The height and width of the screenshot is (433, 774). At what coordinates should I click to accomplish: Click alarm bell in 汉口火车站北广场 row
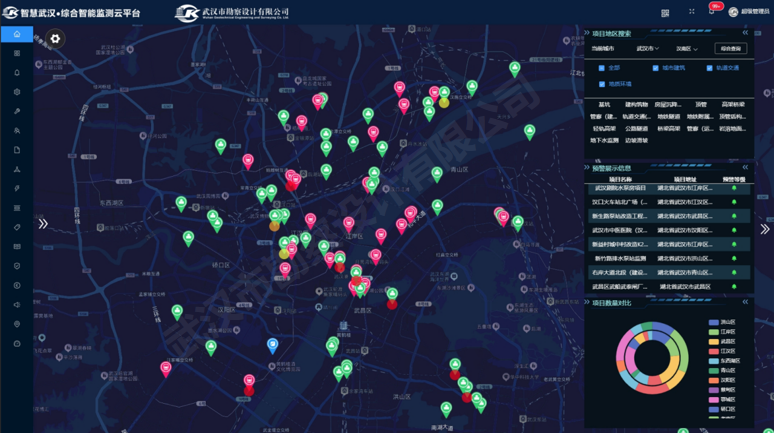point(734,202)
